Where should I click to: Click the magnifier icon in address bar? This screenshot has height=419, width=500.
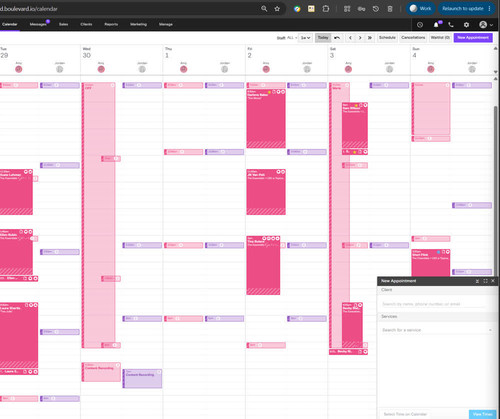point(264,9)
